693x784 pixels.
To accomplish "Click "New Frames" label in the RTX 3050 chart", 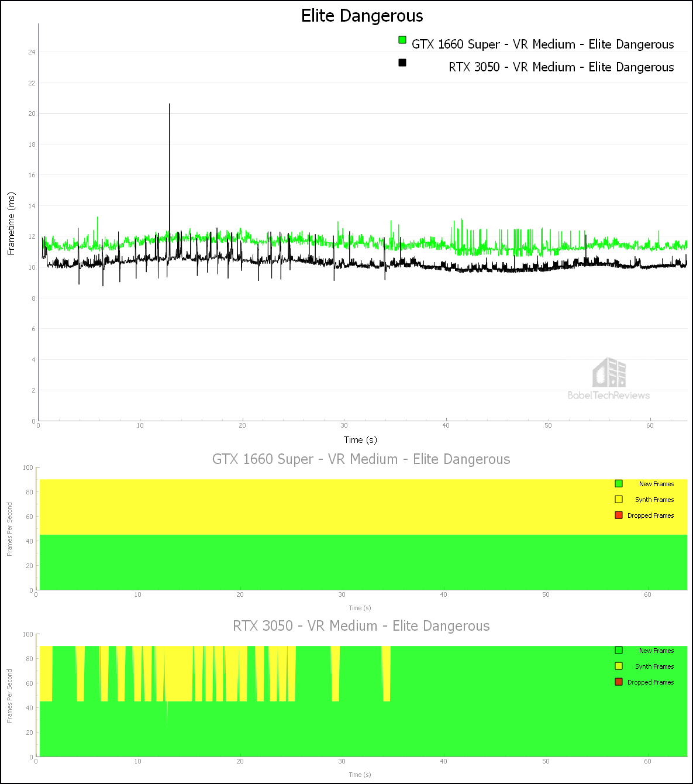I will tap(656, 651).
